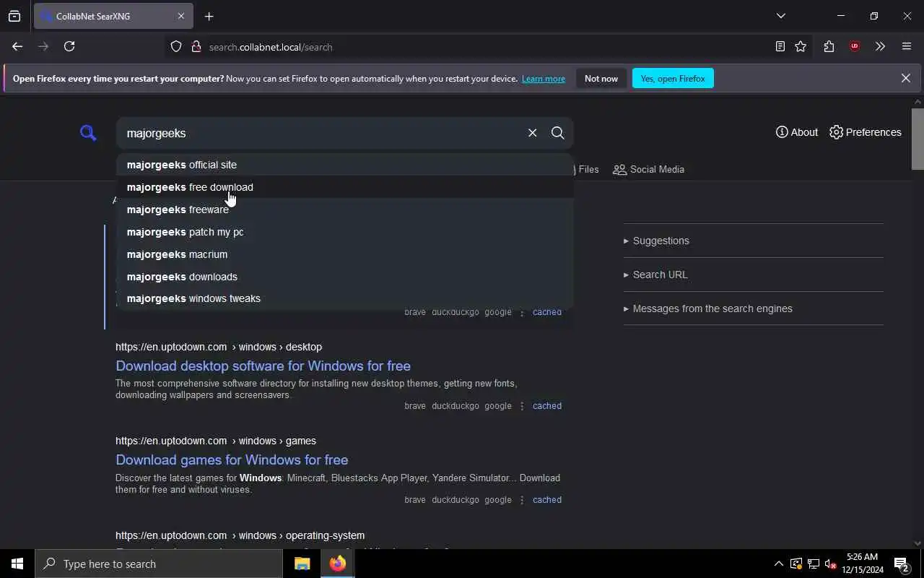924x578 pixels.
Task: Click the page vertical scrollbar thumb
Action: coord(918,139)
